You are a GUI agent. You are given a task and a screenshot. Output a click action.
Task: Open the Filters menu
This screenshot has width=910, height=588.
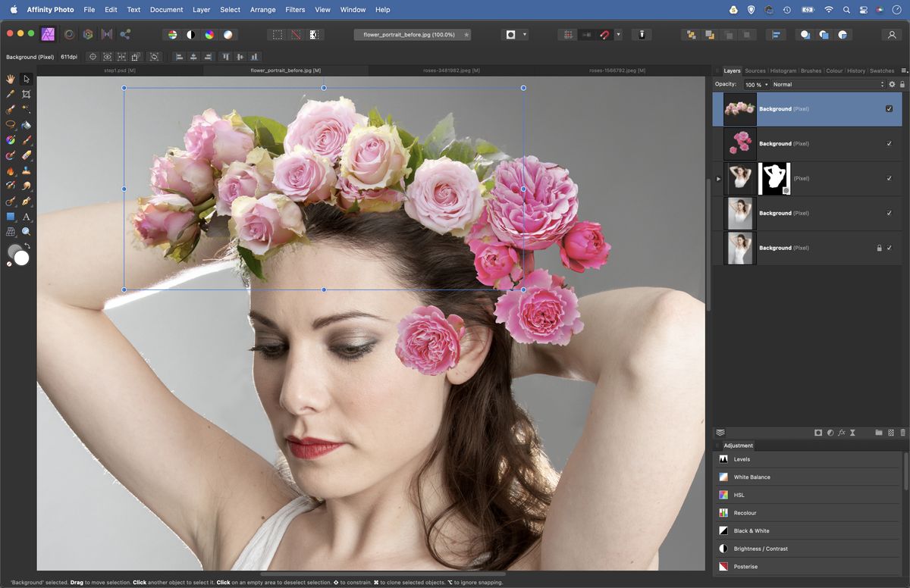pos(295,9)
